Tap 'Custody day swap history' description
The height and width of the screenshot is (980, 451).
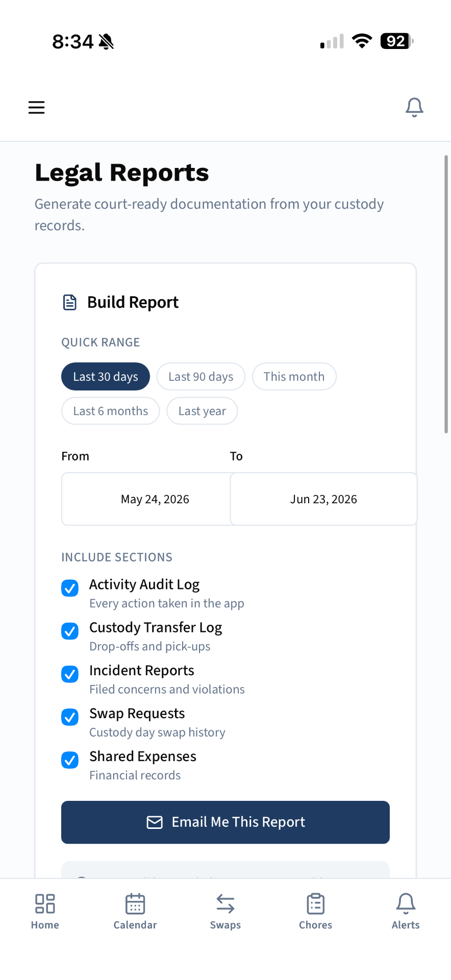pyautogui.click(x=157, y=732)
